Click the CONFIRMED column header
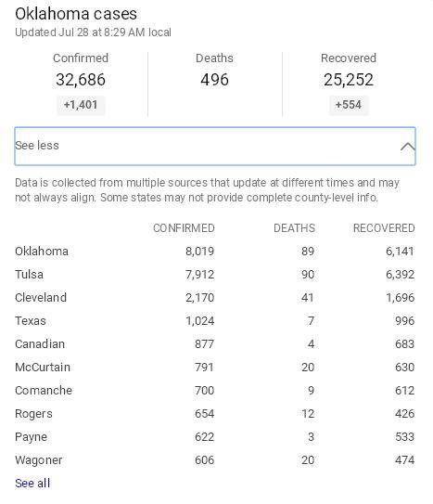This screenshot has height=504, width=433. [184, 228]
